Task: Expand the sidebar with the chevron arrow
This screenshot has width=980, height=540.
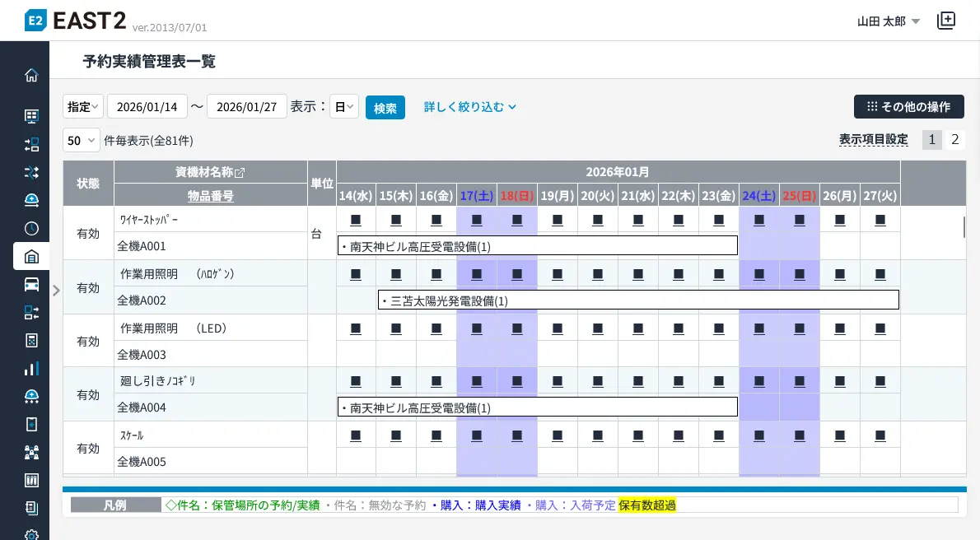Action: 56,290
